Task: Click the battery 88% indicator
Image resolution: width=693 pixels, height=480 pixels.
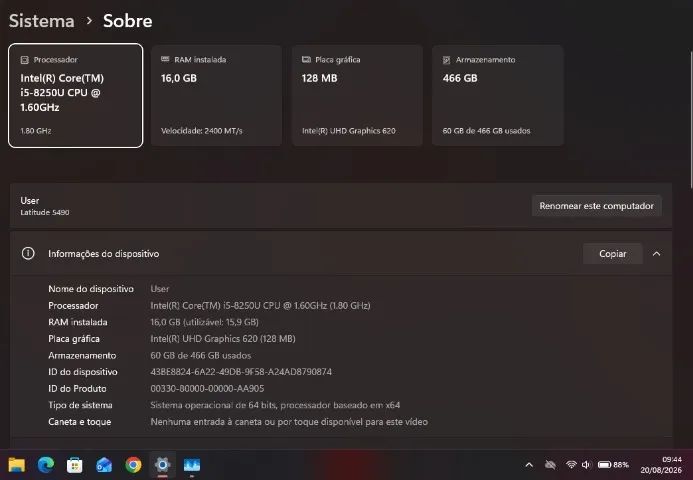Action: point(613,465)
